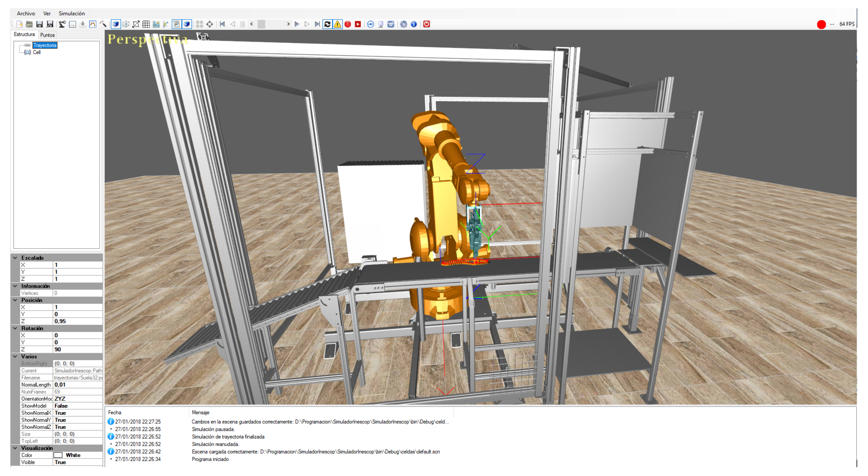Open settings with the gear icon
Image resolution: width=868 pixels, height=476 pixels.
(x=403, y=24)
